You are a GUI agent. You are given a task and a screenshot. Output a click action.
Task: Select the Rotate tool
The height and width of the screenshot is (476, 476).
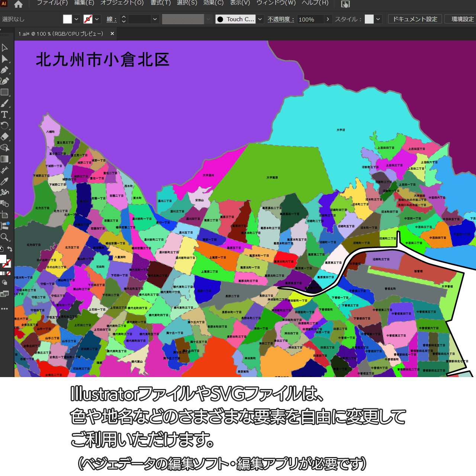tap(5, 125)
